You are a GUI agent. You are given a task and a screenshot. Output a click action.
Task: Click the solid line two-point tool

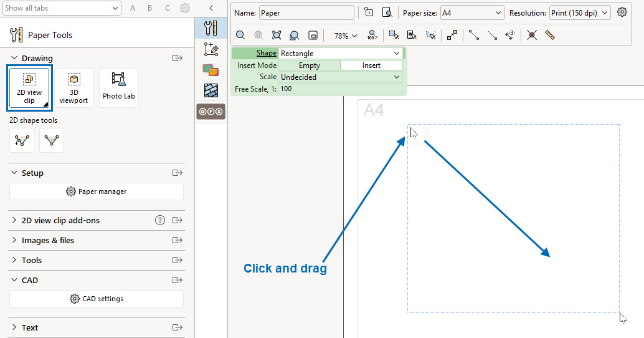pyautogui.click(x=474, y=36)
